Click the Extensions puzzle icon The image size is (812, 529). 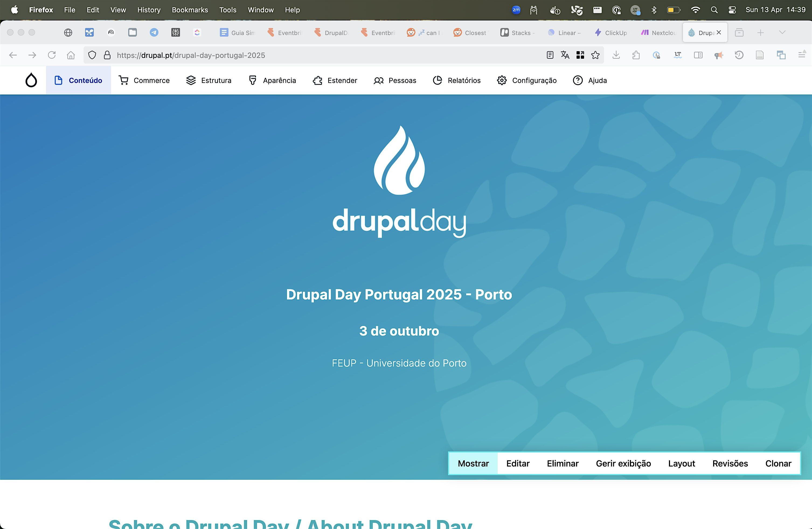pos(636,55)
